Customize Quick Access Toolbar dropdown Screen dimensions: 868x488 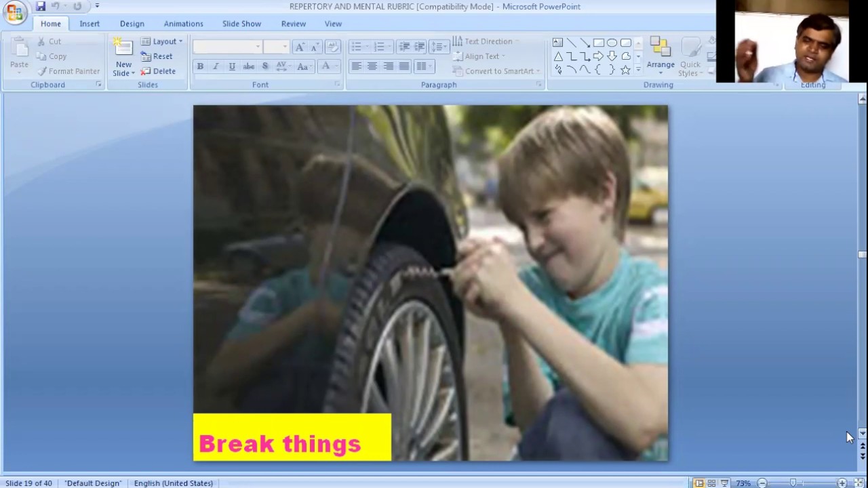coord(97,6)
